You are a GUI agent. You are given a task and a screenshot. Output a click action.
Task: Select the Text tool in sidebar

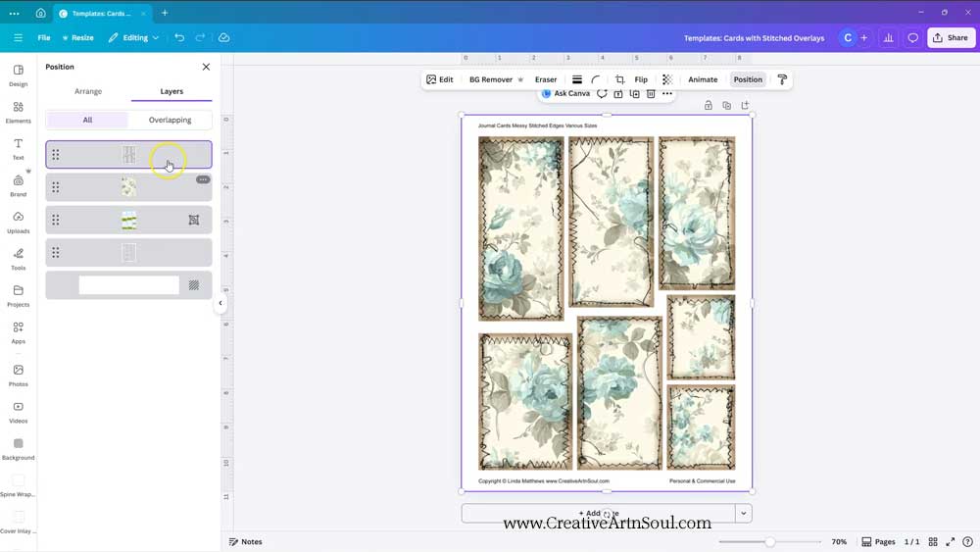point(18,149)
